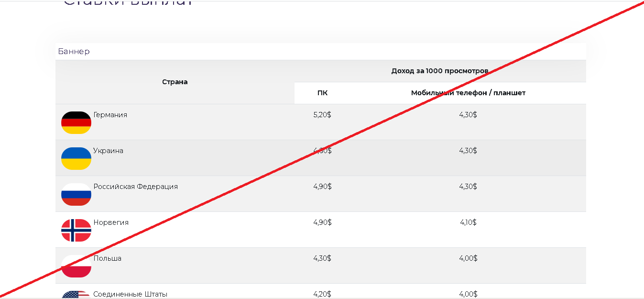The image size is (644, 299).
Task: Click Norway's 4,10$ mobile rate
Action: (468, 222)
